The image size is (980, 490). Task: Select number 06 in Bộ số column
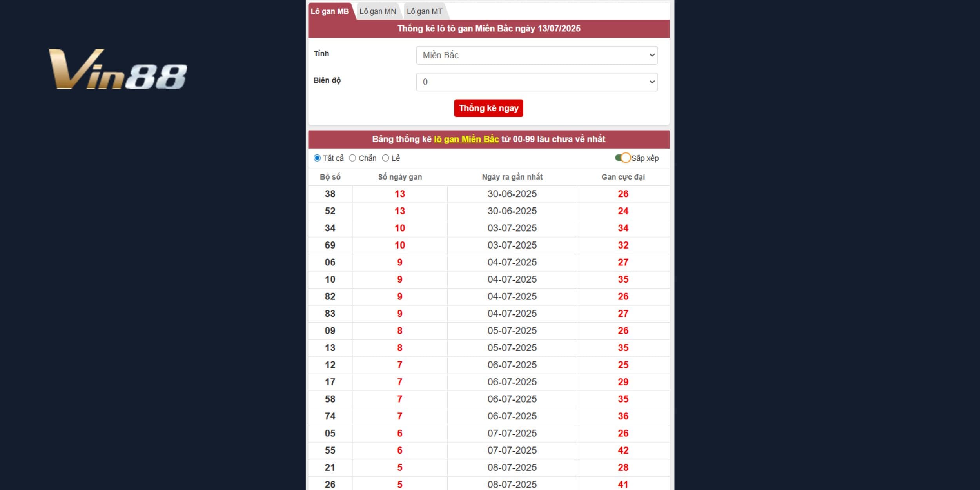pos(330,263)
